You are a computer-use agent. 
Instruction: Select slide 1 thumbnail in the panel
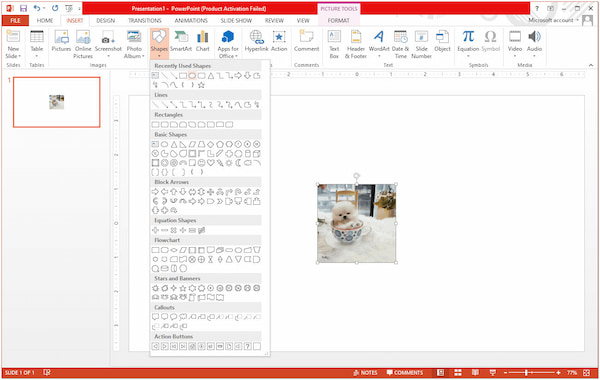coord(57,102)
